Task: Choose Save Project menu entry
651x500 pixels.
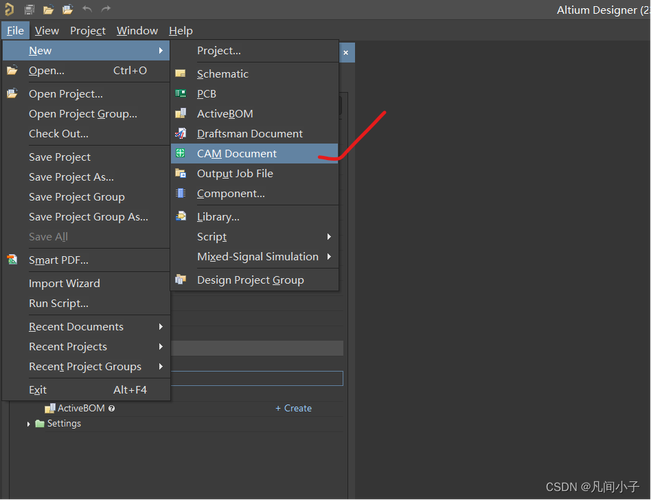Action: (86, 157)
